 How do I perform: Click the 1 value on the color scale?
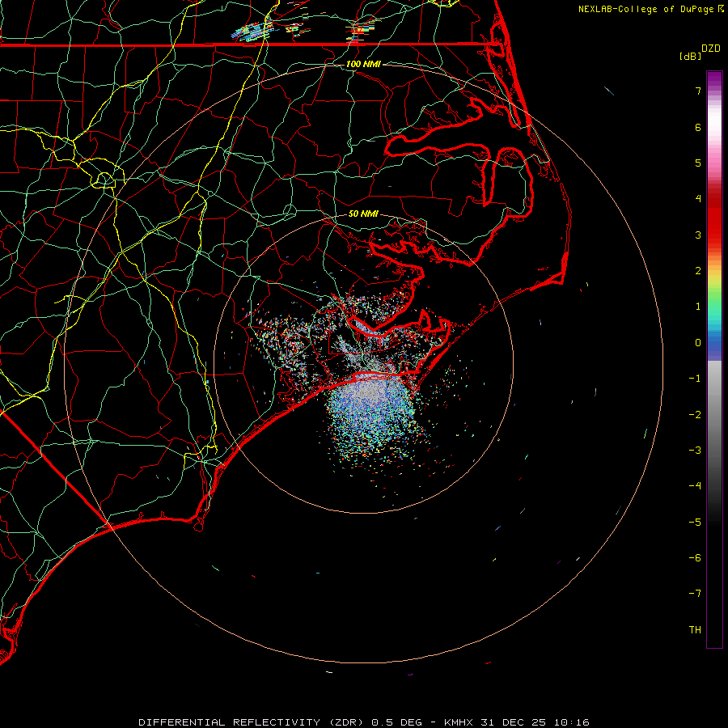pos(698,307)
